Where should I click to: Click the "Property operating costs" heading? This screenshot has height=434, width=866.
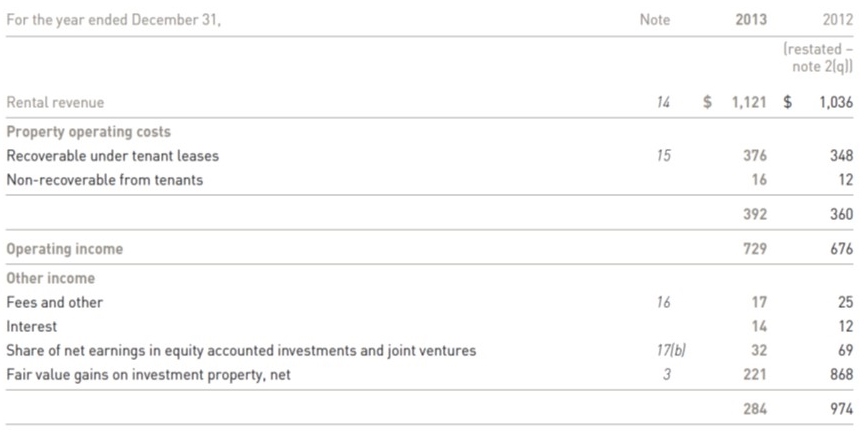tap(88, 132)
